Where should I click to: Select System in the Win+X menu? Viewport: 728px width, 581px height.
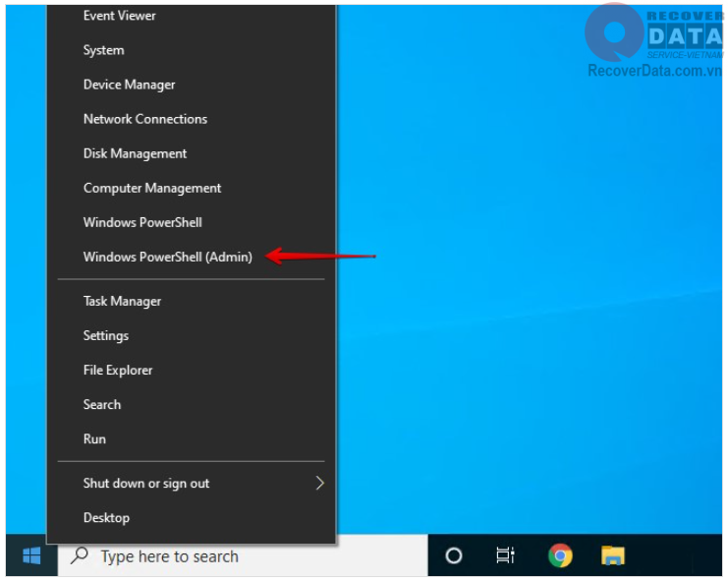pos(191,50)
